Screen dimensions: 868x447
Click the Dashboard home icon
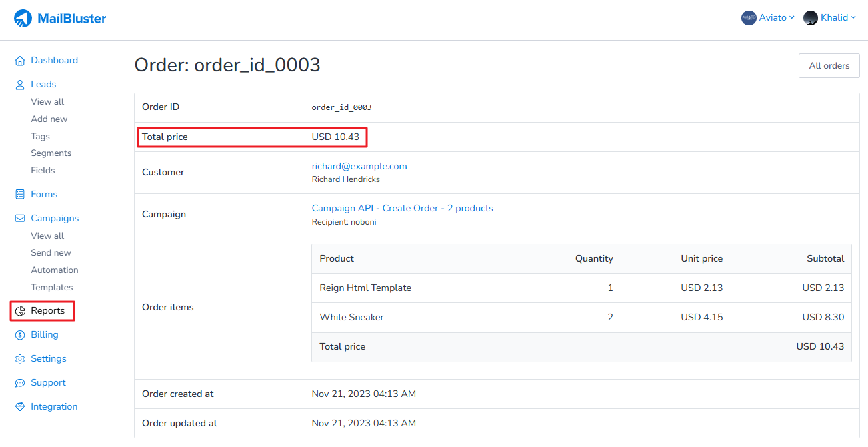click(20, 61)
